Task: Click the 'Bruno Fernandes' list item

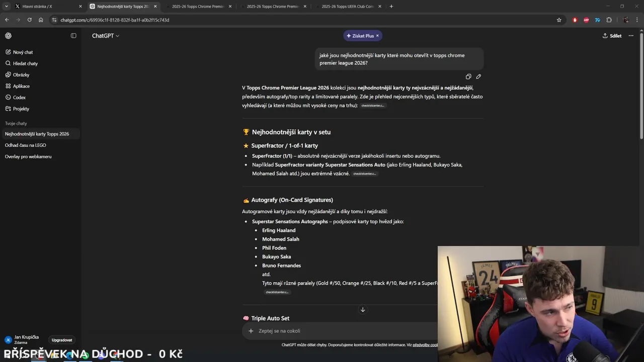Action: click(x=281, y=265)
